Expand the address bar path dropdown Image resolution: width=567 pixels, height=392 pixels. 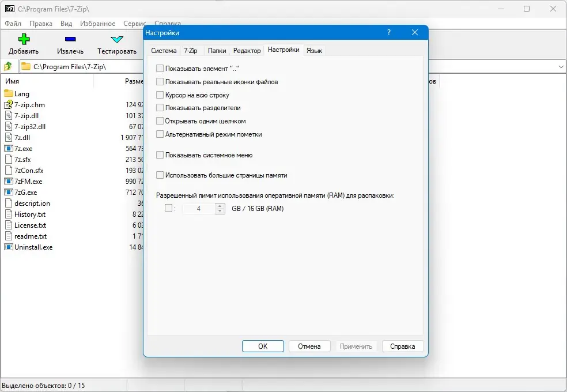click(x=561, y=66)
